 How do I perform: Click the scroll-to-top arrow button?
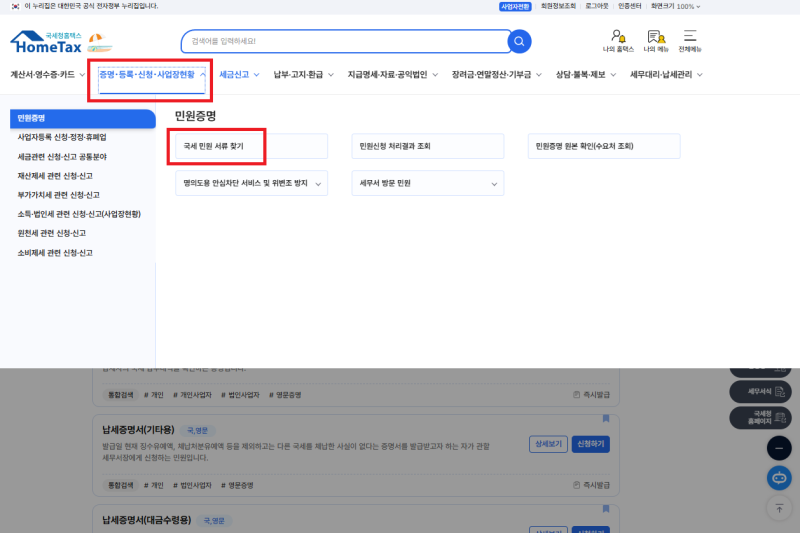coord(779,508)
